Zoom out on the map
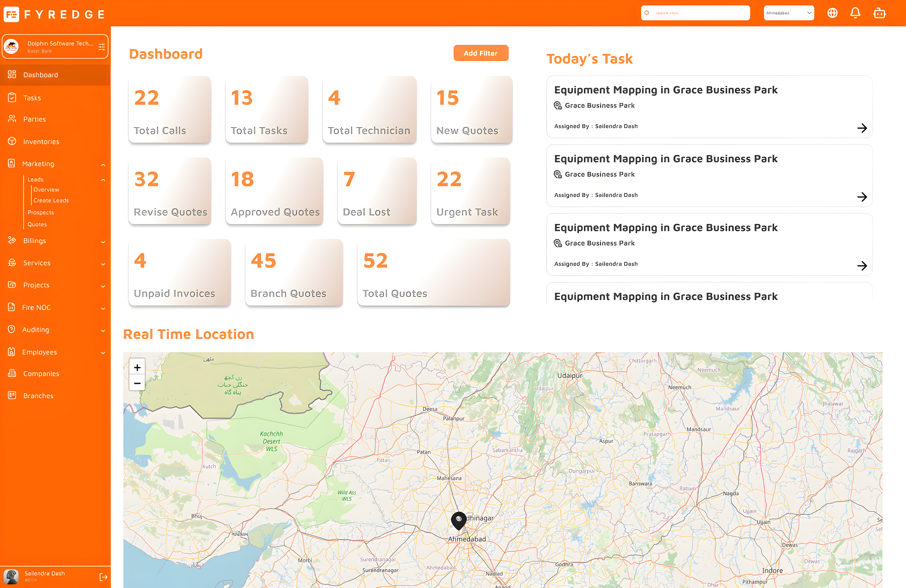This screenshot has width=906, height=588. (x=138, y=384)
